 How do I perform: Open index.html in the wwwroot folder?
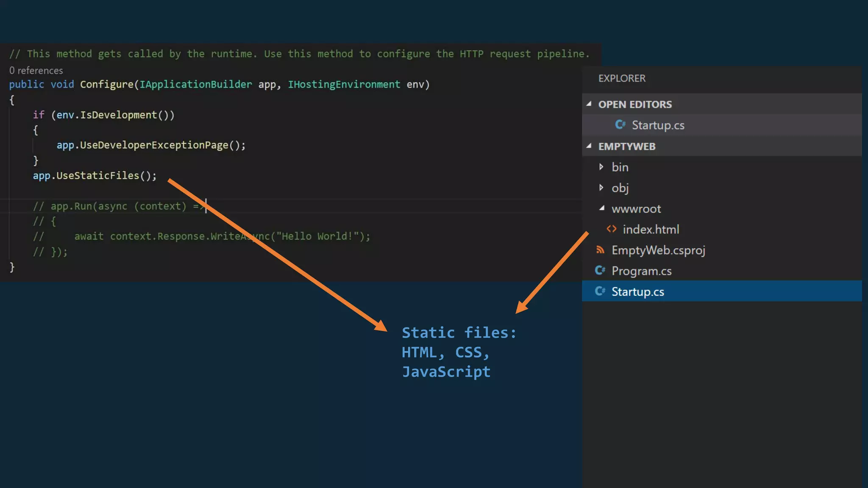(651, 230)
